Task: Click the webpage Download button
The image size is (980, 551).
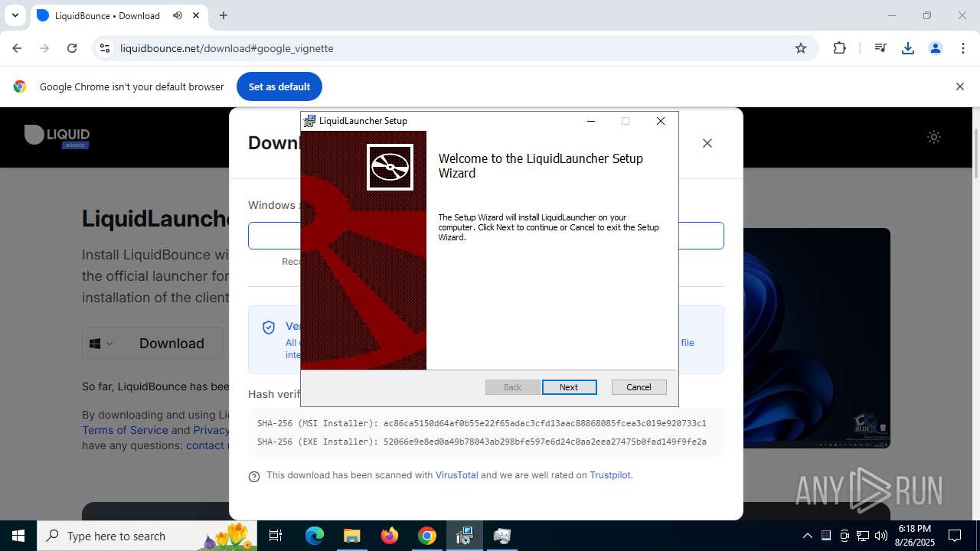Action: pyautogui.click(x=171, y=344)
